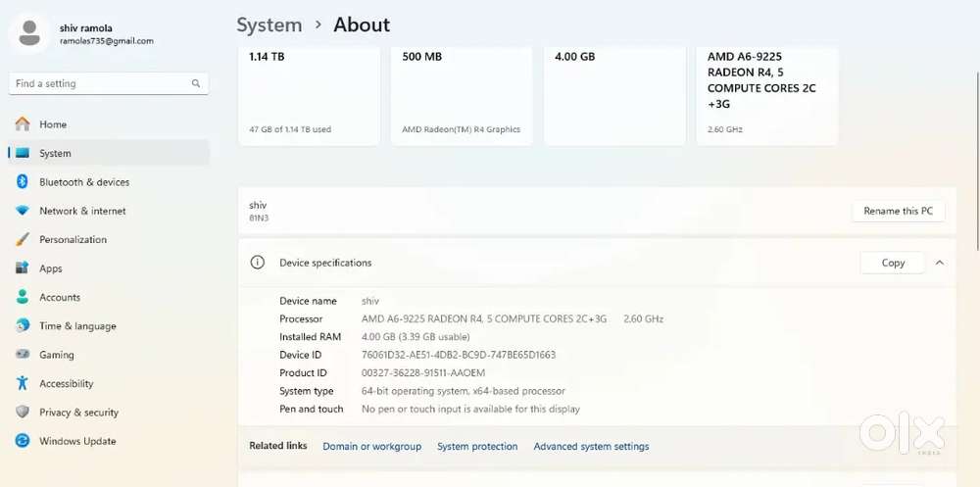
Task: Click the AMD Radeon(TM) R4 Graphics label
Action: 462,129
